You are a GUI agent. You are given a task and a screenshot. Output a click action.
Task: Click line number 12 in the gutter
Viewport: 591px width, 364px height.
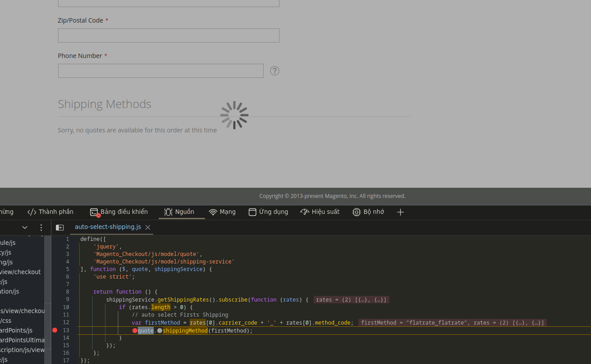click(66, 322)
